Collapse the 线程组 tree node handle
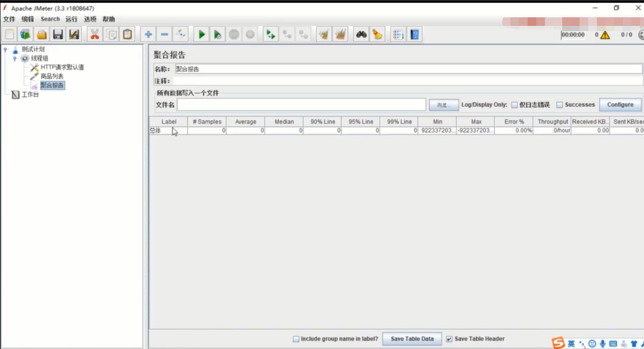Image resolution: width=644 pixels, height=349 pixels. point(15,58)
